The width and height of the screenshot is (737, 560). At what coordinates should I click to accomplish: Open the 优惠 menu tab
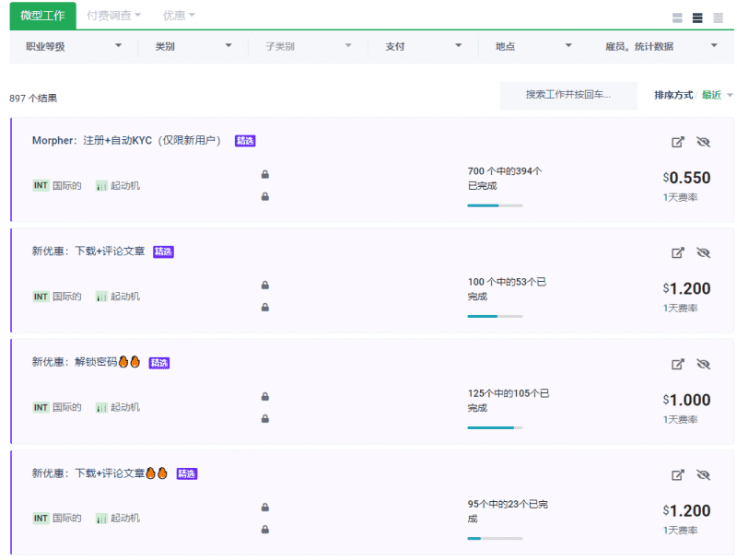tap(179, 15)
